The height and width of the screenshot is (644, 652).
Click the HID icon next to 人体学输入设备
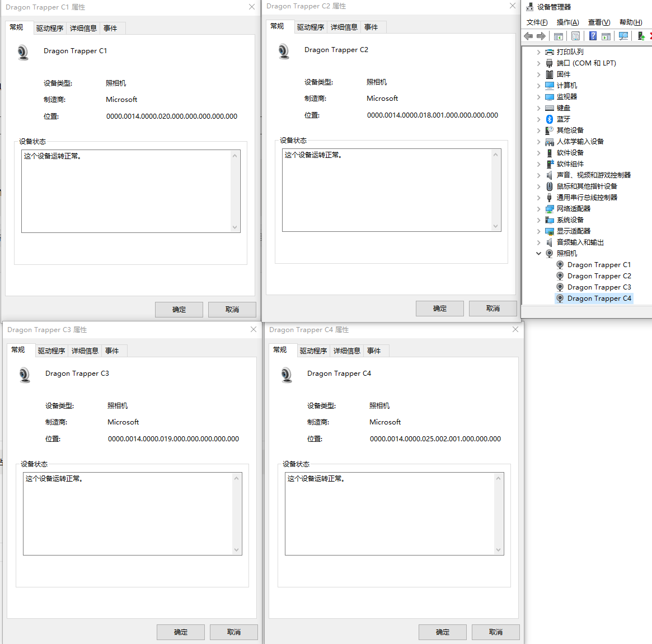pos(549,142)
